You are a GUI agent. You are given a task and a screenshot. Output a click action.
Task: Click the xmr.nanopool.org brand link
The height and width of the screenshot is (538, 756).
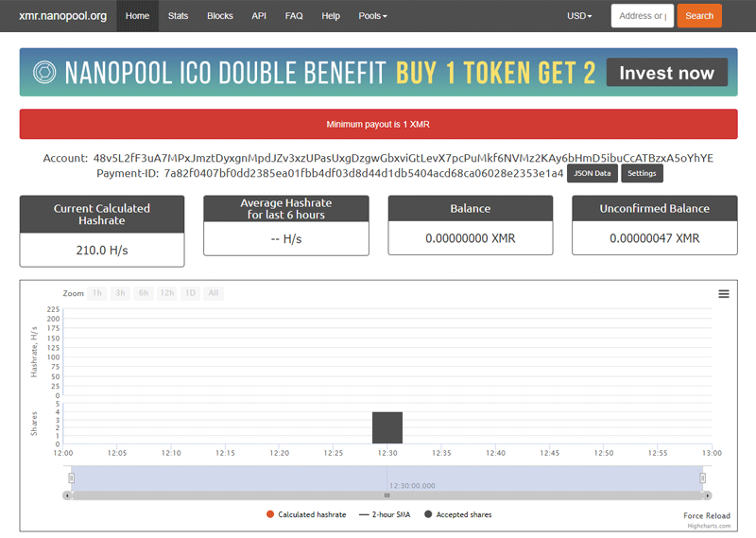(62, 16)
